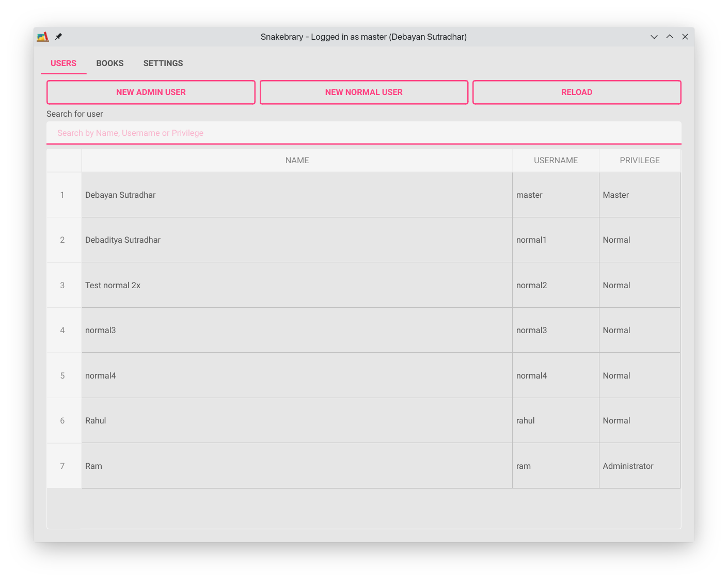Sort by the USERNAME column header
This screenshot has width=728, height=582.
pyautogui.click(x=556, y=161)
